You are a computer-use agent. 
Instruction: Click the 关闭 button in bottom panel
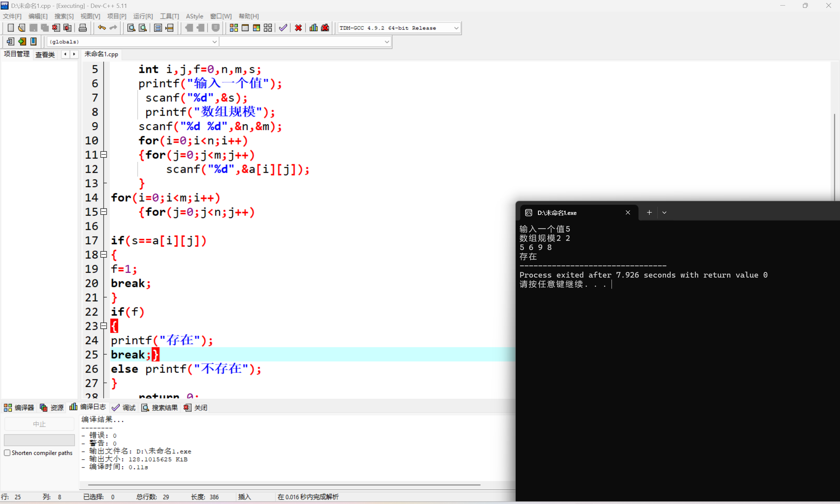(x=196, y=408)
